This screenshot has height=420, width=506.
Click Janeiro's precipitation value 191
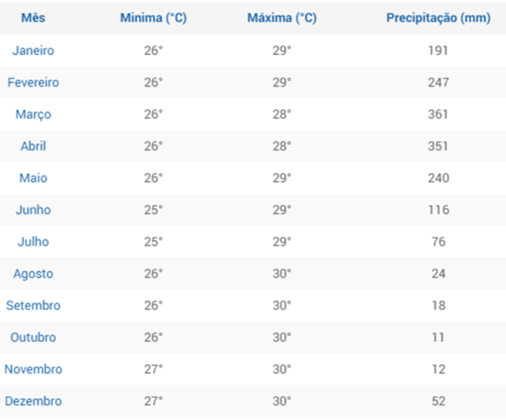click(x=438, y=51)
